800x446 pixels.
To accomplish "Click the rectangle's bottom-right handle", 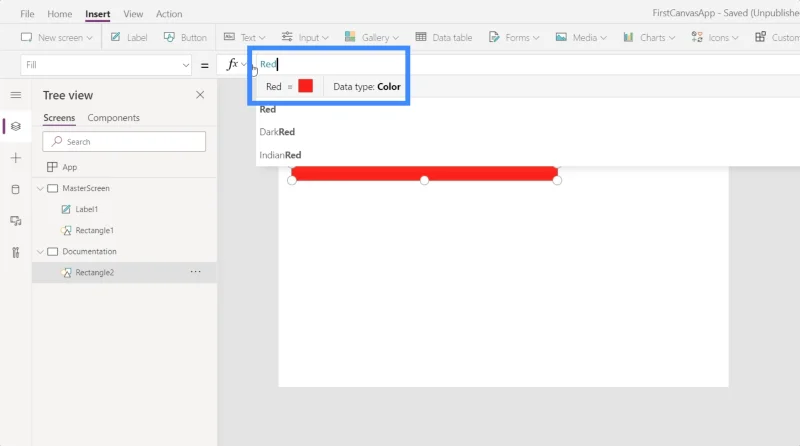I will [x=557, y=180].
